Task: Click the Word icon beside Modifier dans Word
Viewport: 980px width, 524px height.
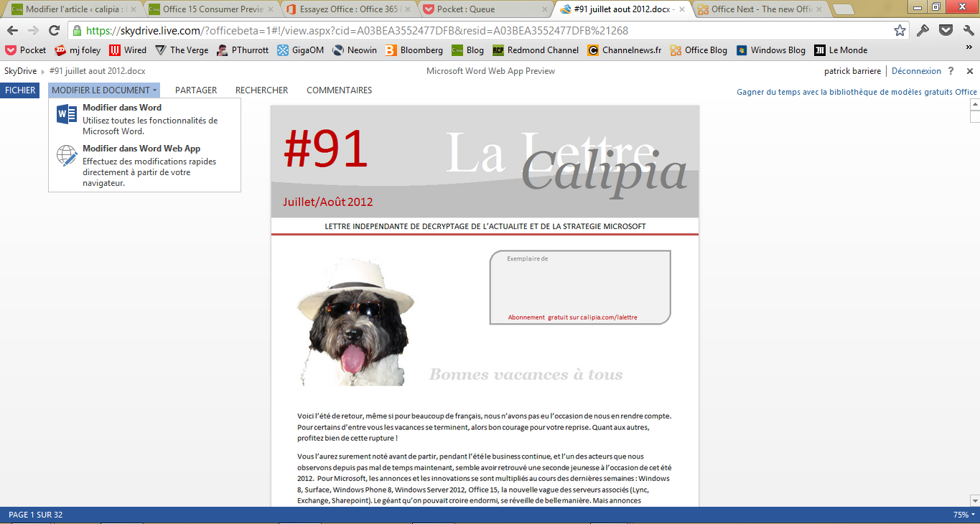Action: pyautogui.click(x=67, y=115)
